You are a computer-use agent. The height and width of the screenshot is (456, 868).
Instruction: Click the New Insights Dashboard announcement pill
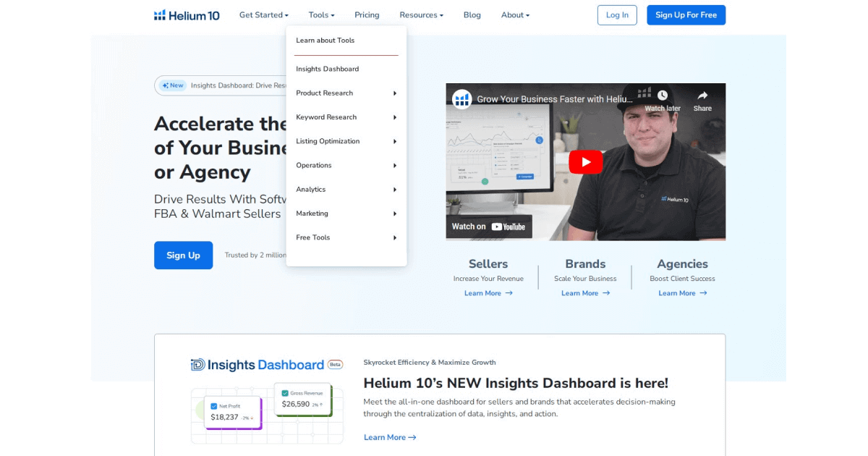[x=221, y=85]
